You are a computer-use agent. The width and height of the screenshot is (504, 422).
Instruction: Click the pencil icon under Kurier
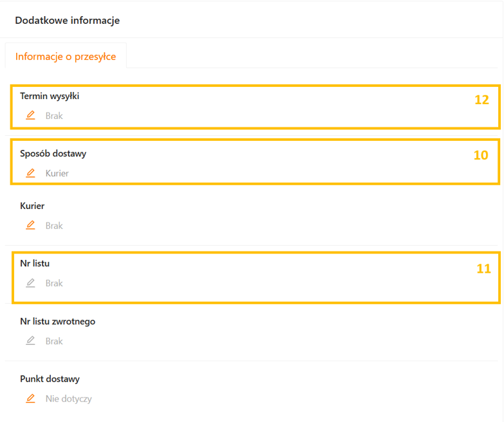tap(30, 226)
